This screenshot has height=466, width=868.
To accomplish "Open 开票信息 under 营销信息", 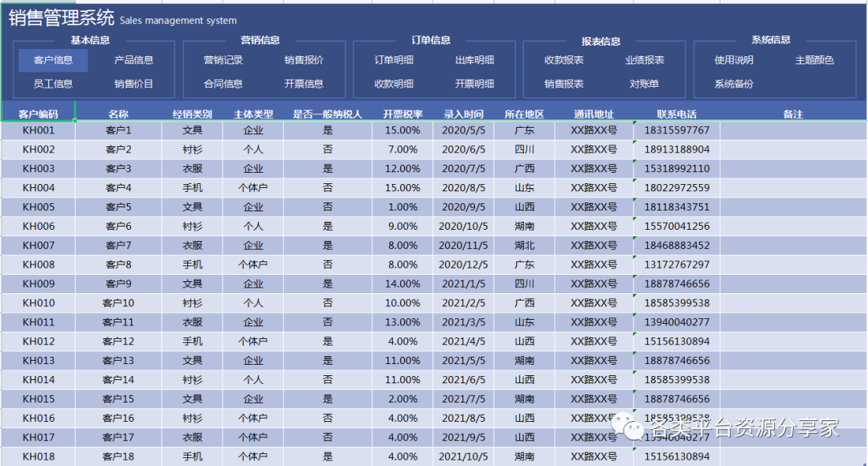I will pos(304,84).
